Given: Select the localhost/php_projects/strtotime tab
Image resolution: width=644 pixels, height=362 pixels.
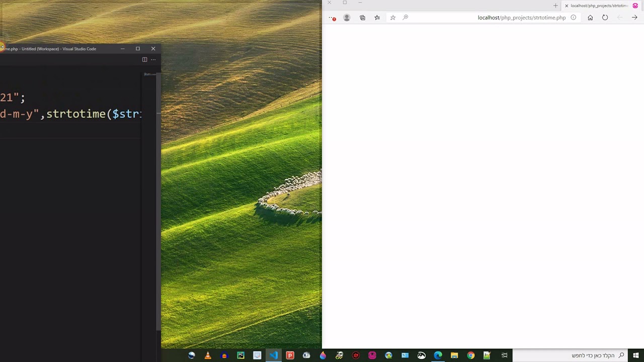Looking at the screenshot, I should (601, 6).
